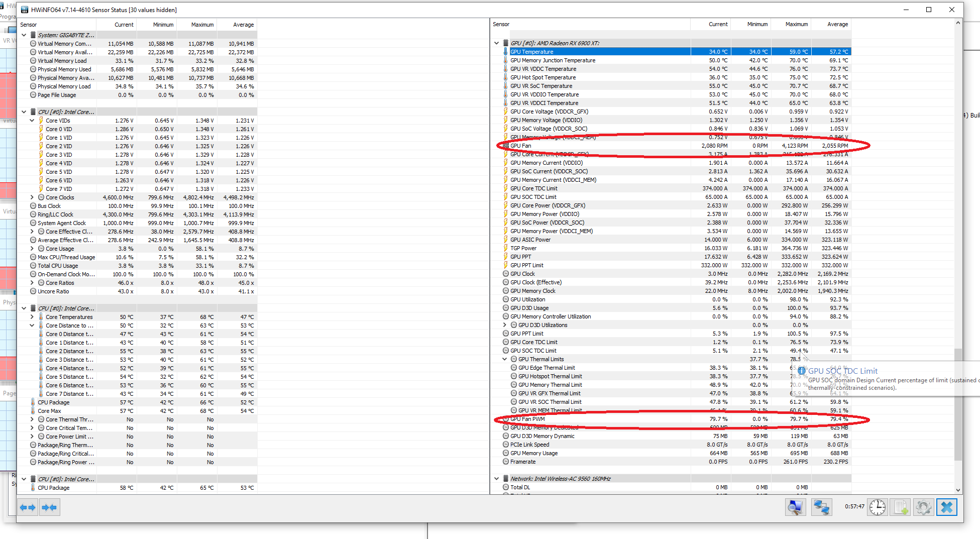The image size is (980, 539).
Task: Click the right pane scrollbar up arrow
Action: pos(958,23)
